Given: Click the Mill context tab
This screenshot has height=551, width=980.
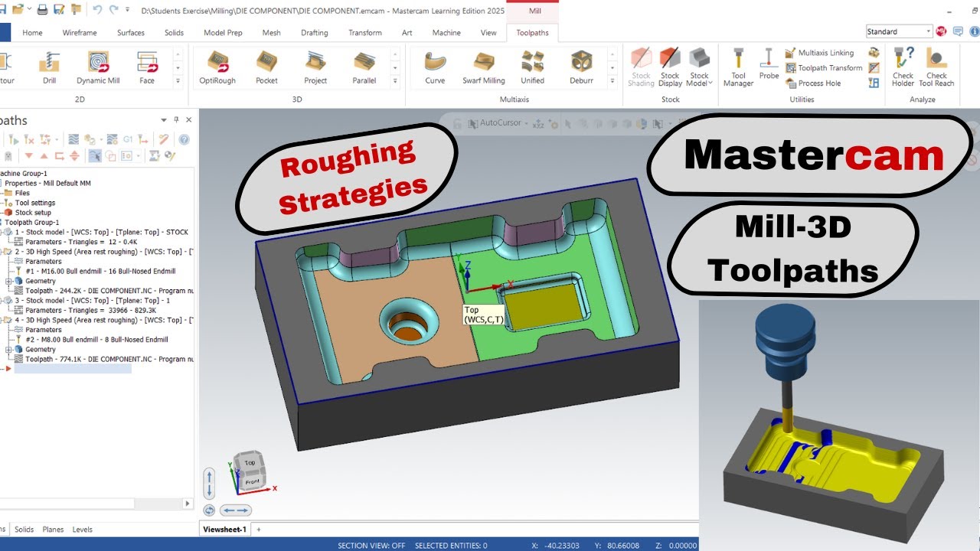Looking at the screenshot, I should point(534,11).
